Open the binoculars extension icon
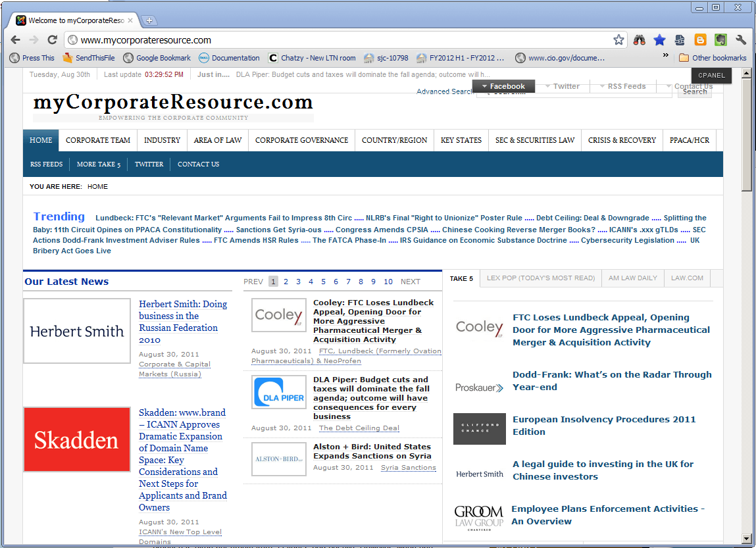 click(x=640, y=40)
